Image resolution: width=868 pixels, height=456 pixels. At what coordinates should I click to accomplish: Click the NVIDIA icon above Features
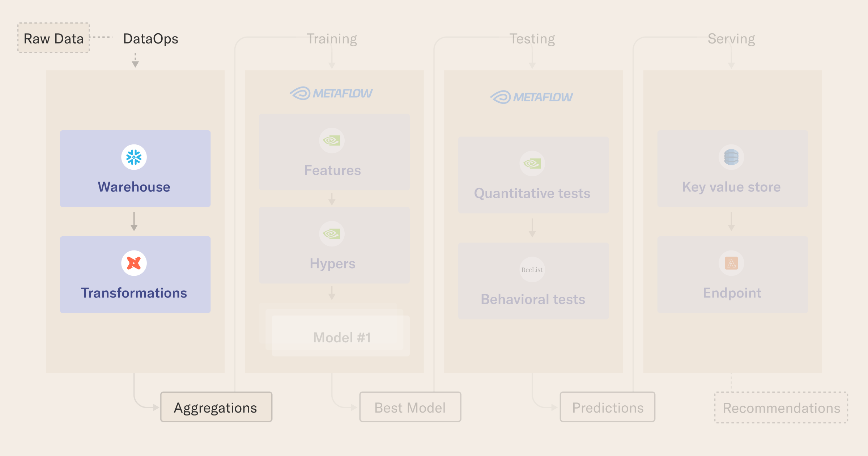tap(332, 140)
